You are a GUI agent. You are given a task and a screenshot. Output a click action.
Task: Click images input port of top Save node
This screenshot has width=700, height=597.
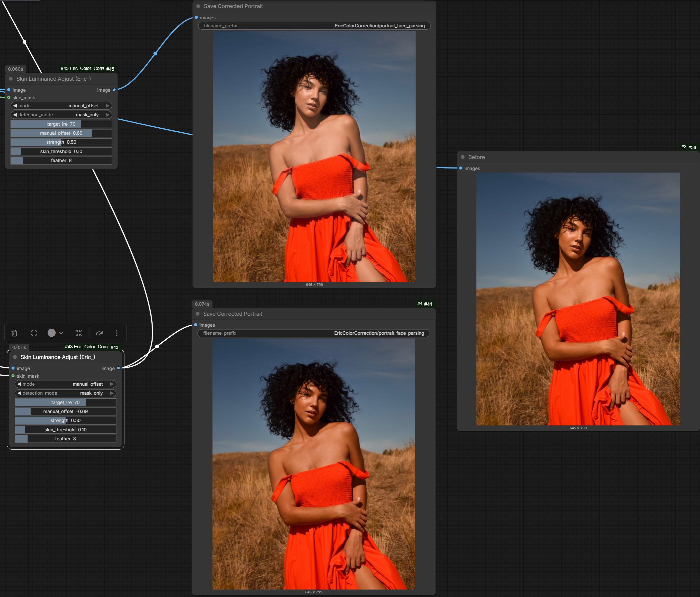pos(196,18)
